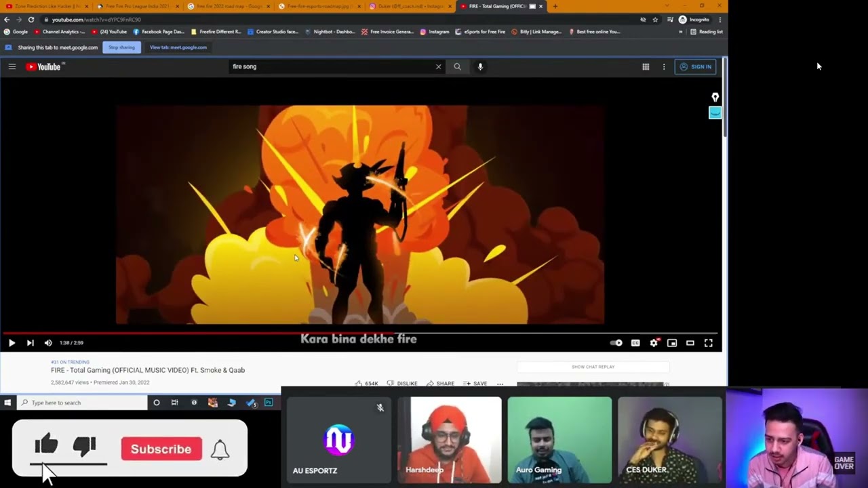
Task: Switch to the Duker Instagram tab
Action: [411, 6]
